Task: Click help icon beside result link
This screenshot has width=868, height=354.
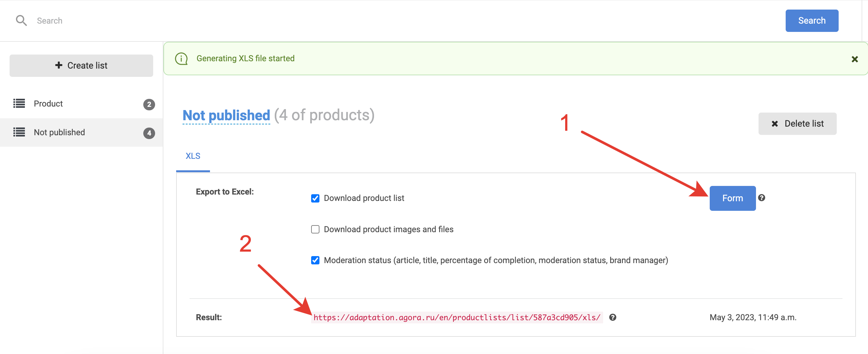Action: (x=613, y=317)
